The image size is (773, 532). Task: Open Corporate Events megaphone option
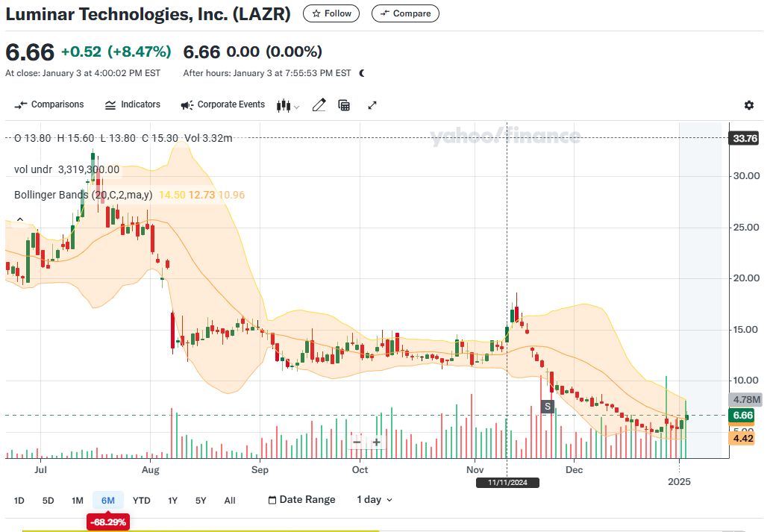(223, 104)
